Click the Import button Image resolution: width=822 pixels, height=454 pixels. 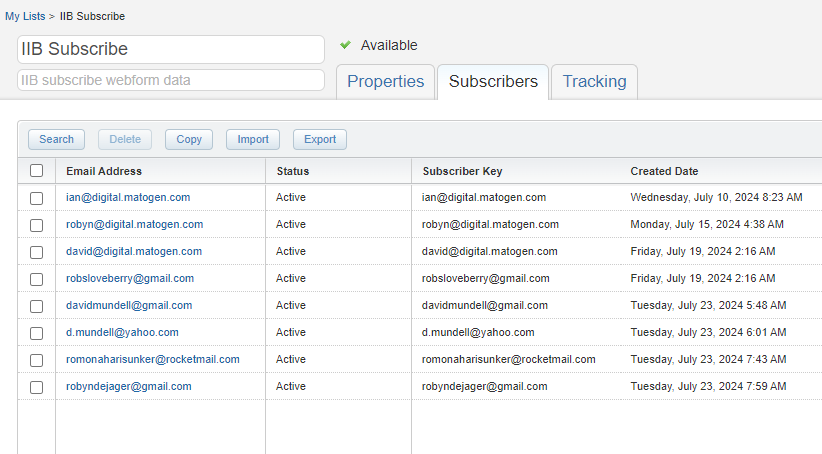point(252,140)
